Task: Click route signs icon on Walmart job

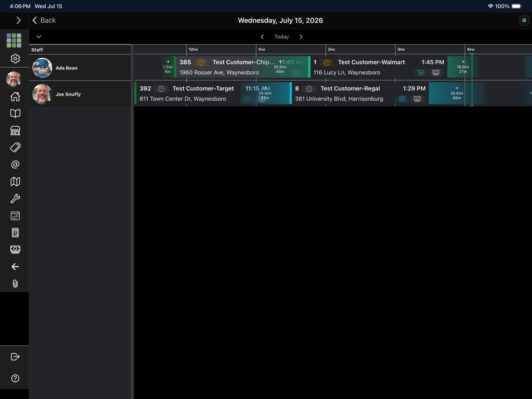Action: click(x=421, y=73)
